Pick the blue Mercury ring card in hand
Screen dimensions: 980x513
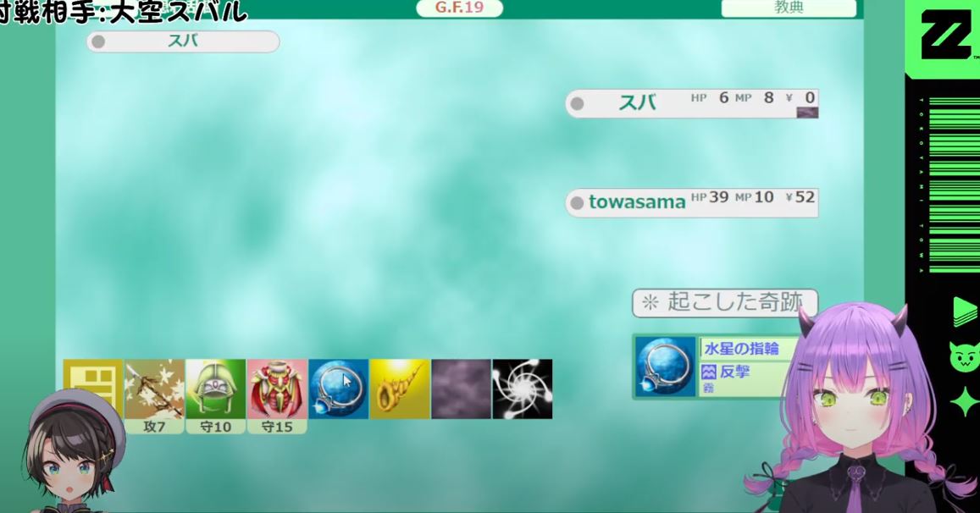338,389
